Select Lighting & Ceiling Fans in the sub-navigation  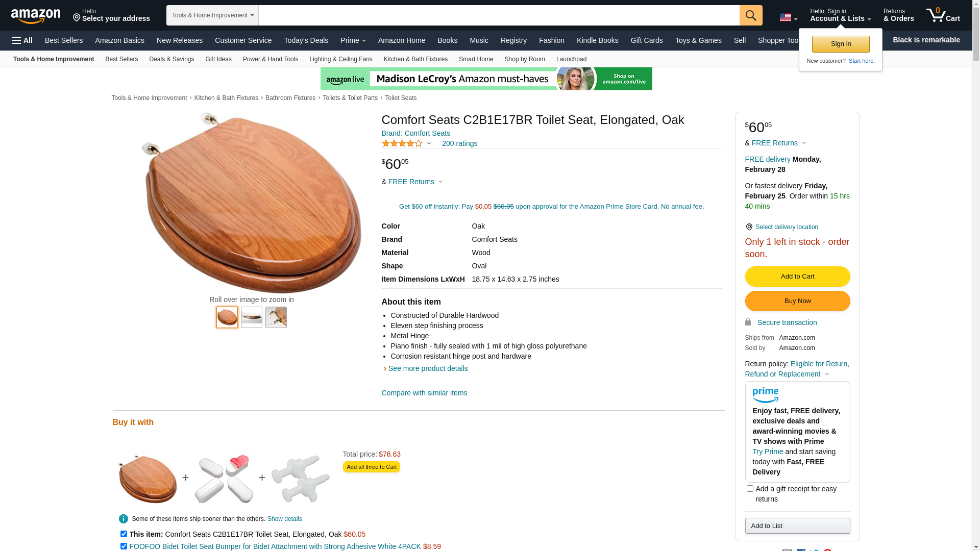(x=340, y=59)
